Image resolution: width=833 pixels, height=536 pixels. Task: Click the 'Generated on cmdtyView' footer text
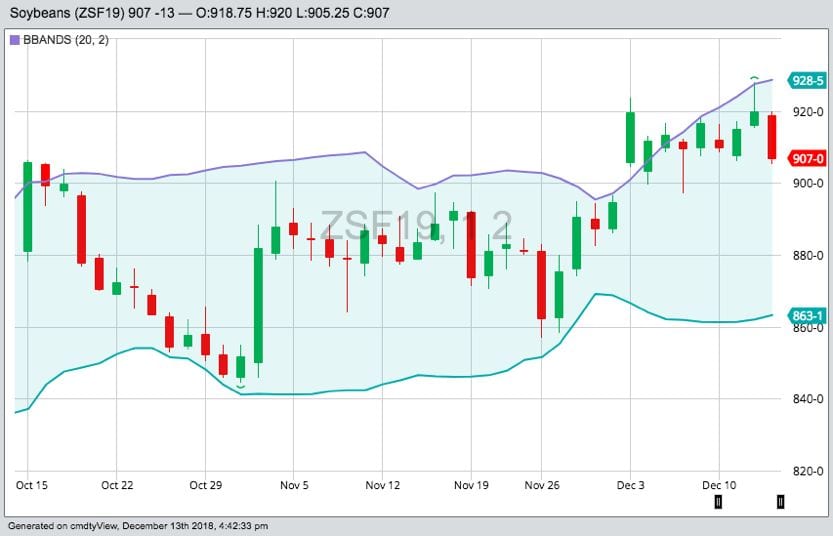click(x=138, y=526)
